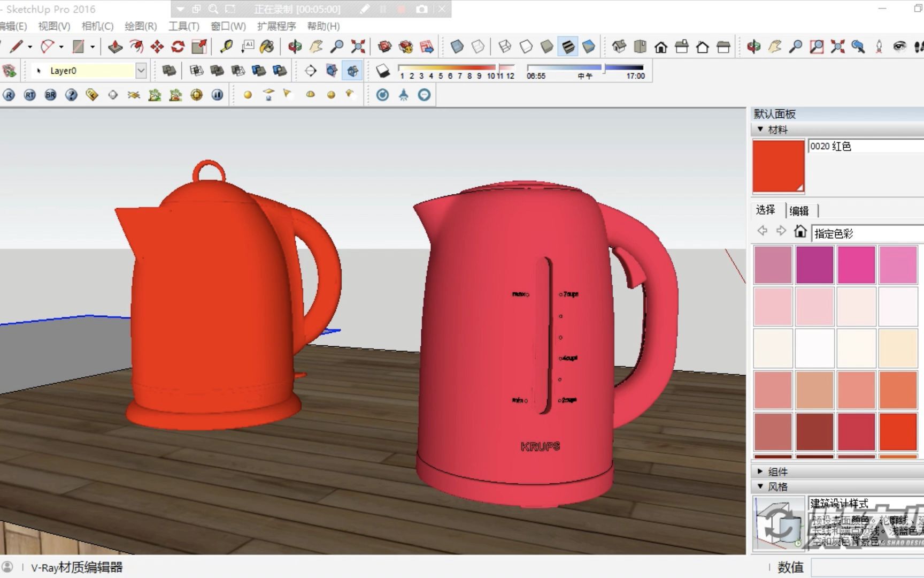Select the Paint Bucket tool
The width and height of the screenshot is (924, 578).
point(267,47)
